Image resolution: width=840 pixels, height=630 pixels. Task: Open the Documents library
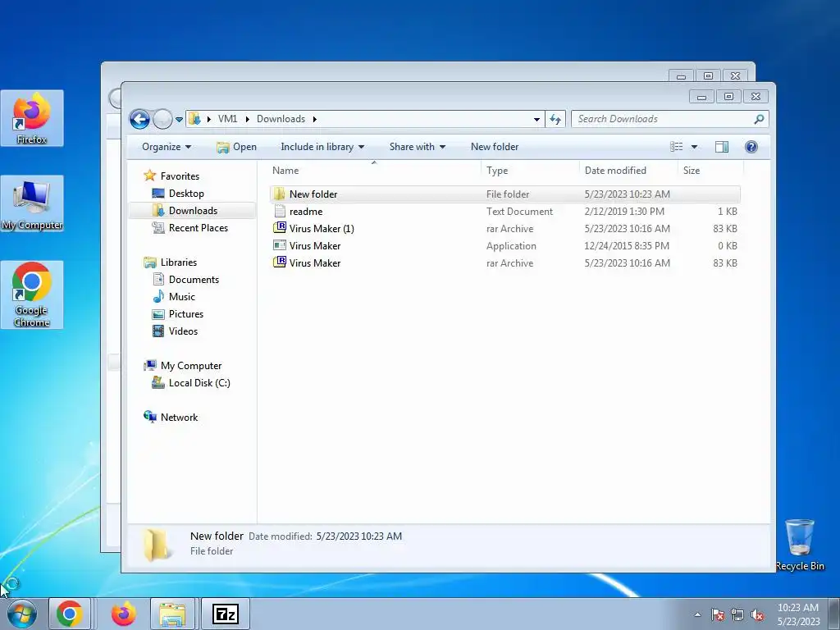coord(194,280)
